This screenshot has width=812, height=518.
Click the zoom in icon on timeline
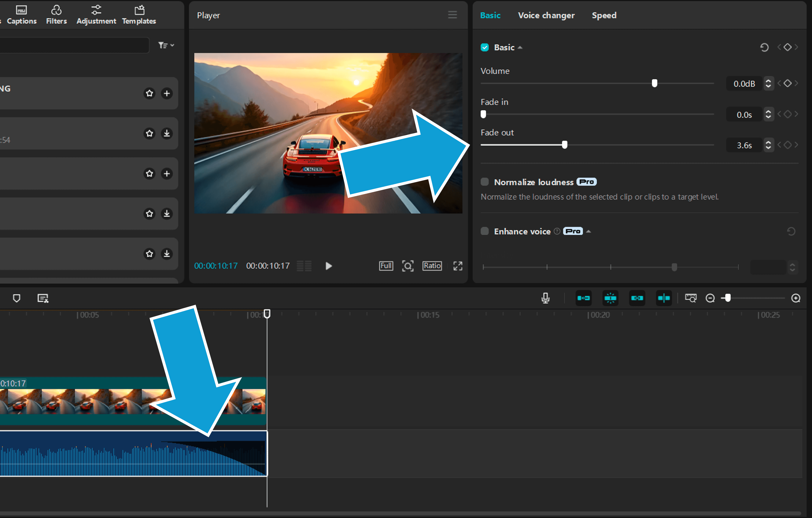(x=796, y=298)
